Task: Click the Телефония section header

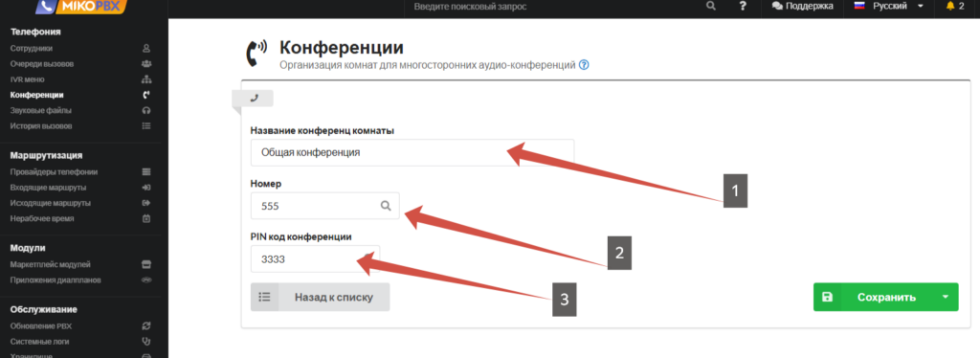Action: (35, 32)
